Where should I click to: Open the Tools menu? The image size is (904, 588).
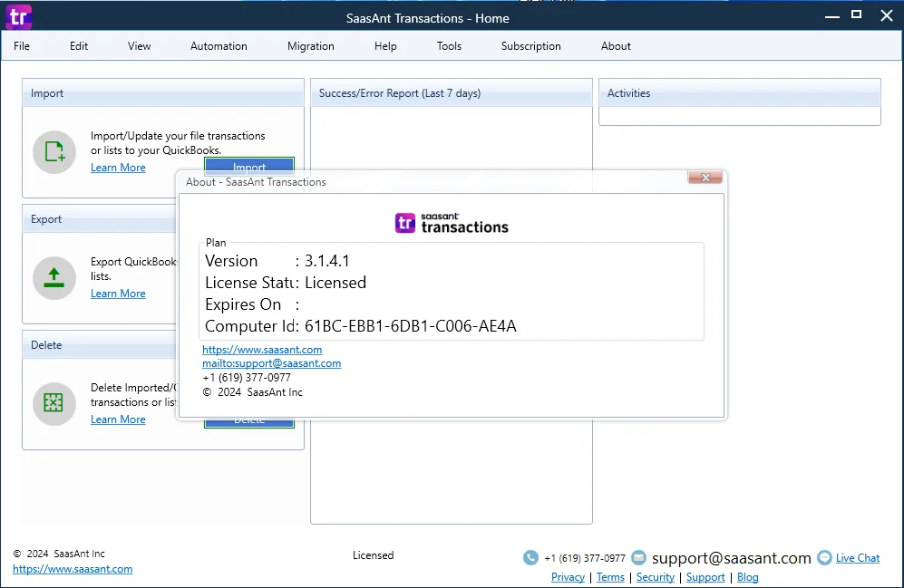point(449,46)
